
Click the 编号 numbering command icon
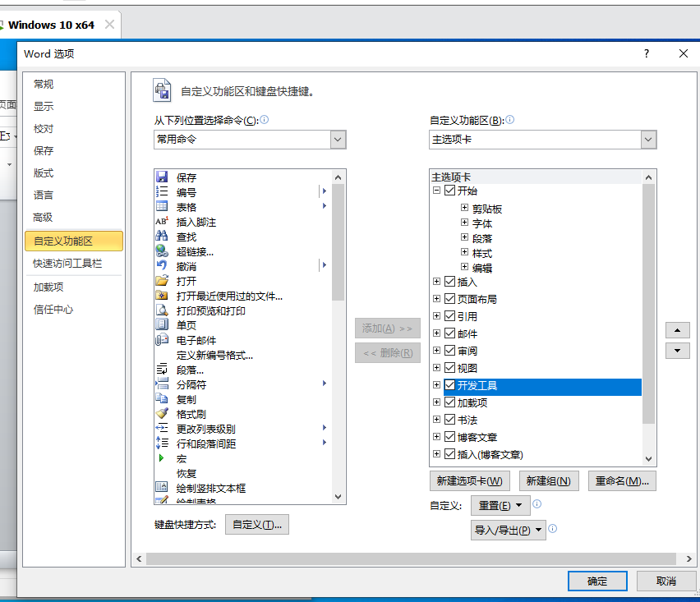pyautogui.click(x=162, y=192)
